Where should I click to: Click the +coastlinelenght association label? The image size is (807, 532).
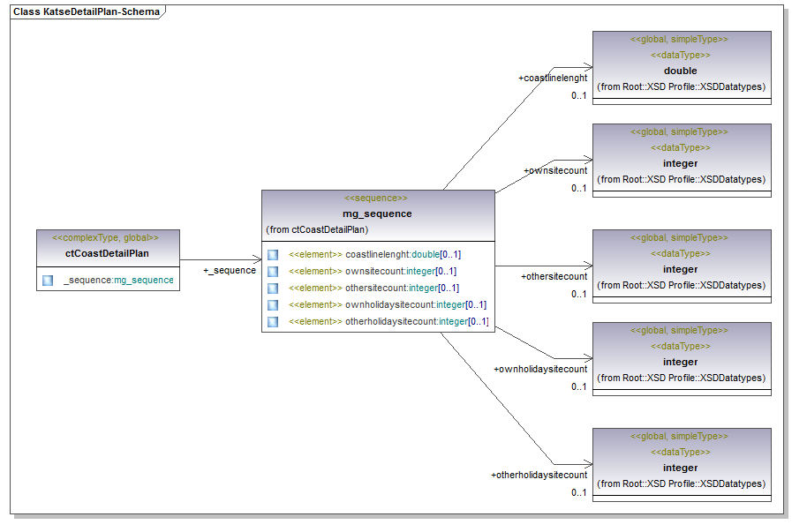tap(552, 79)
